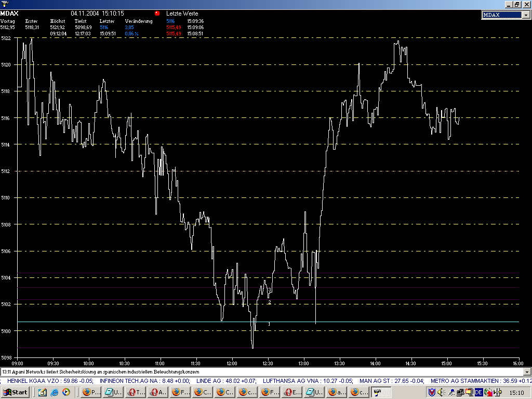Launch Internet Explorer from quick launch

55,392
